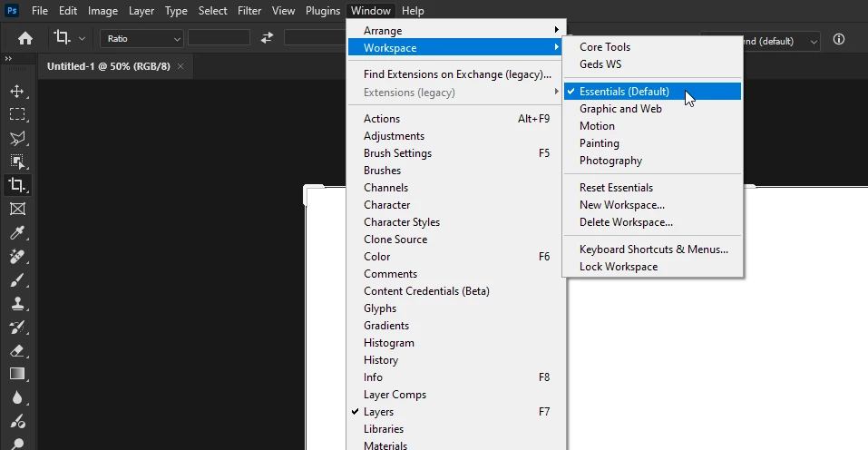
Task: Switch to Graphic and Web workspace
Action: [652, 109]
